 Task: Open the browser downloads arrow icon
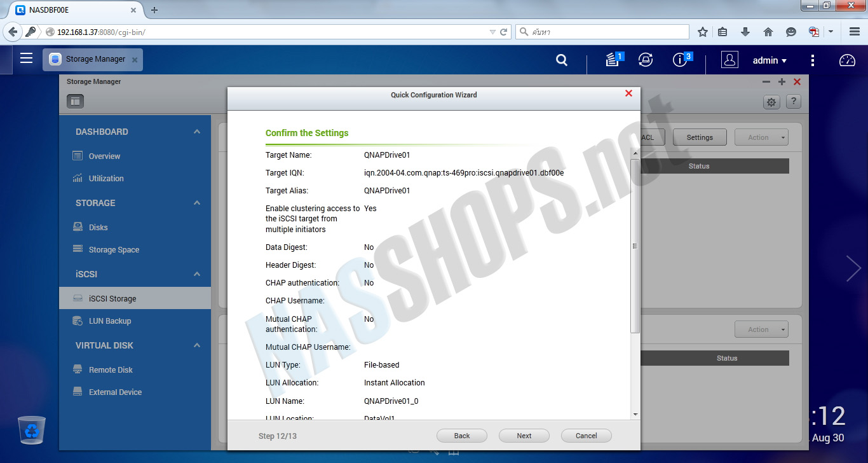tap(745, 32)
